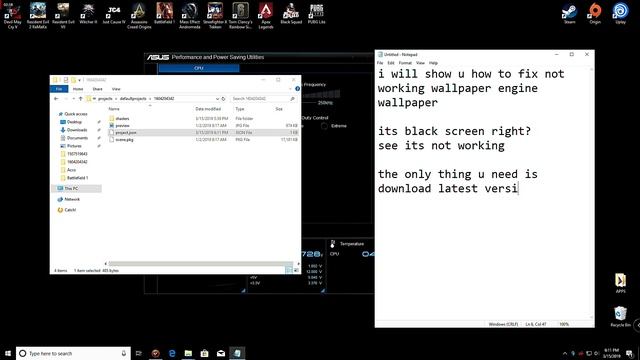
Task: Open Tom Clancy's Rainbow Six shortcut
Action: (240, 16)
